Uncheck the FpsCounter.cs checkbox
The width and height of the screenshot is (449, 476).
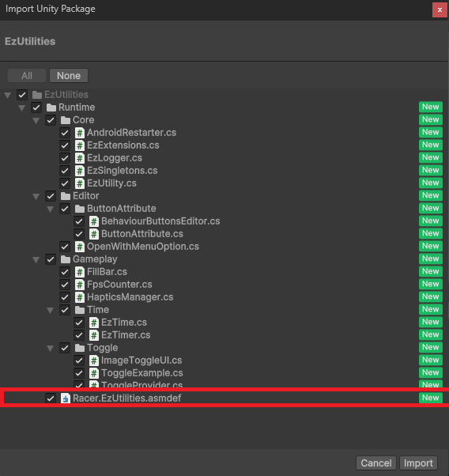(x=65, y=285)
